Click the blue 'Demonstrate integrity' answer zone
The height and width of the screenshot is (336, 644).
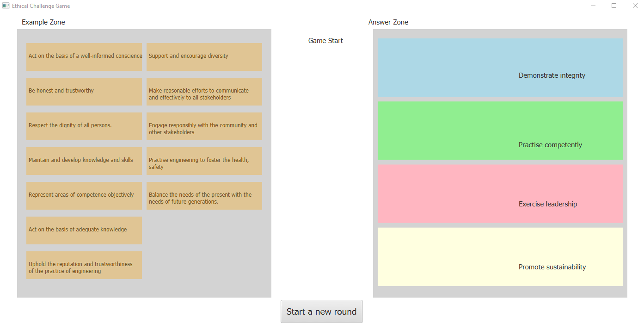point(500,68)
